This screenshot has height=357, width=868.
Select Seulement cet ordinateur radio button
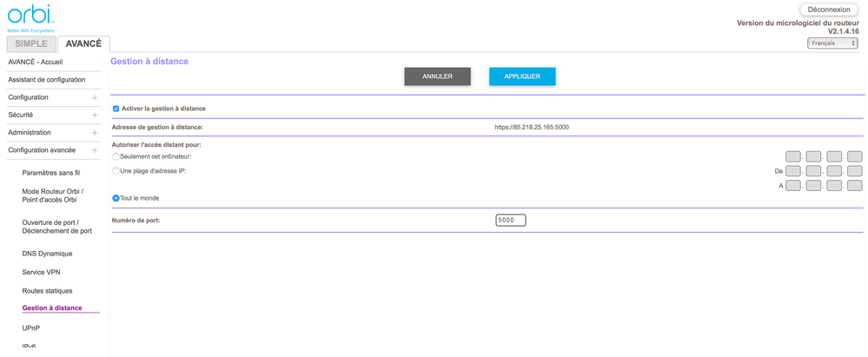pyautogui.click(x=116, y=156)
